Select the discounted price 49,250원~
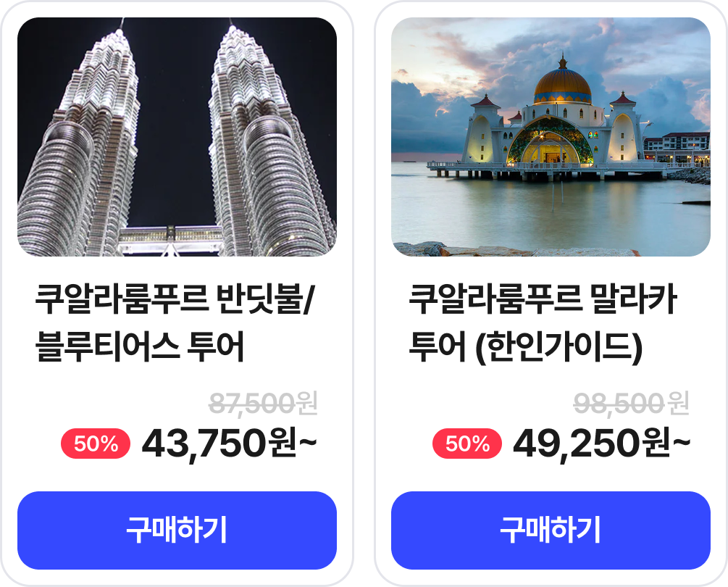 (601, 444)
